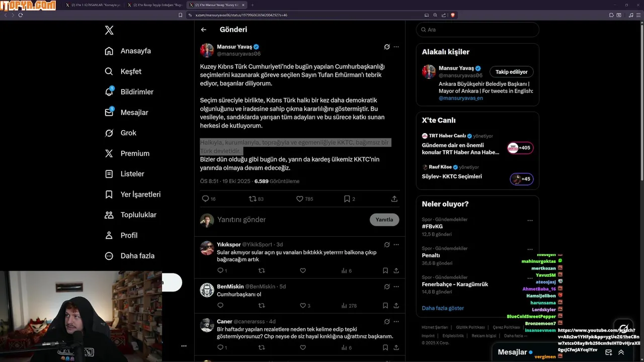Open Grok in the sidebar
This screenshot has width=644, height=362.
click(121, 133)
